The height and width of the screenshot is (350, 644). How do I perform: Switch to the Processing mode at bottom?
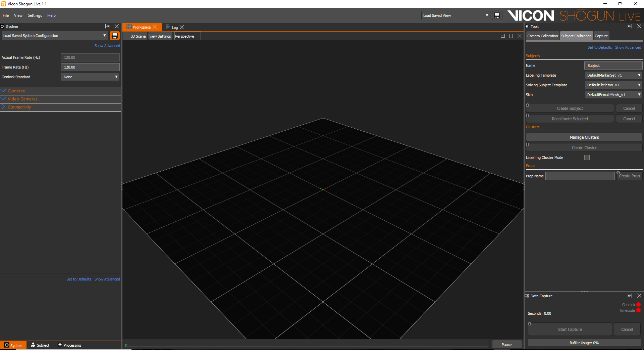click(70, 345)
